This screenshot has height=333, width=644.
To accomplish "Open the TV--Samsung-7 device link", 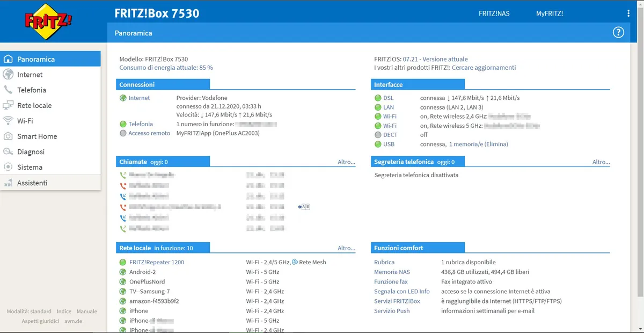I will (x=149, y=291).
